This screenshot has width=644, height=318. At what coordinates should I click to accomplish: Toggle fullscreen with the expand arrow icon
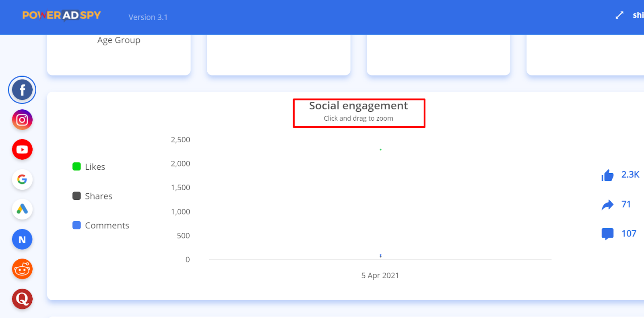(619, 15)
